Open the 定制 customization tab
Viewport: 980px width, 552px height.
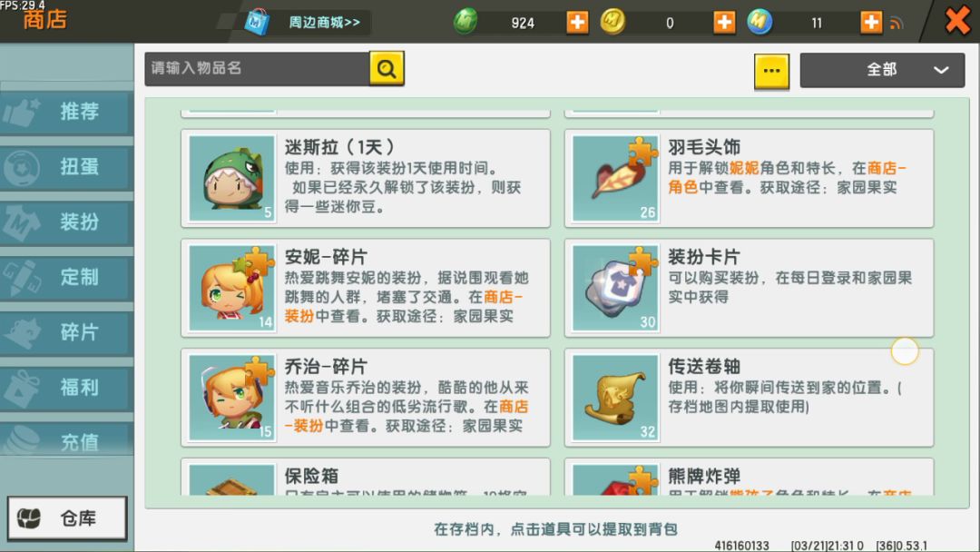tap(66, 277)
